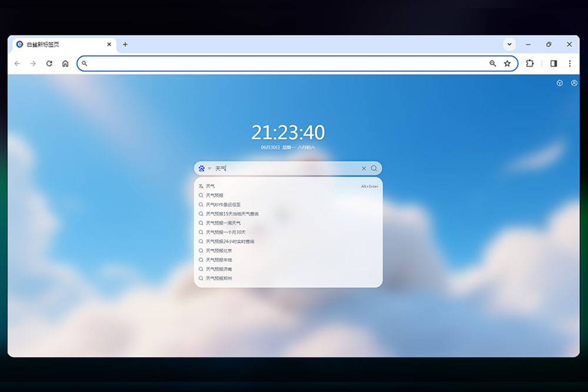Screen dimensions: 588x392
Task: Click the magnifier search button in the search box
Action: coord(374,168)
